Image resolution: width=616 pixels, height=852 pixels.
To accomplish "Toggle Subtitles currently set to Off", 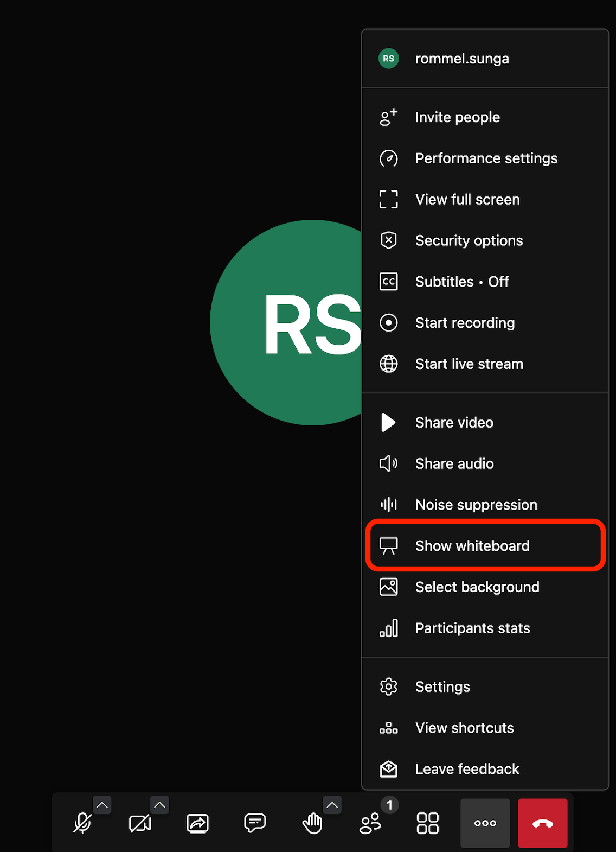I will [x=462, y=282].
